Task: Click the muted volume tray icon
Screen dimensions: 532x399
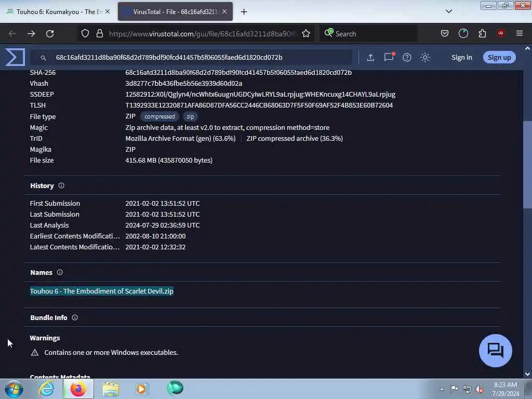Action: (x=480, y=390)
